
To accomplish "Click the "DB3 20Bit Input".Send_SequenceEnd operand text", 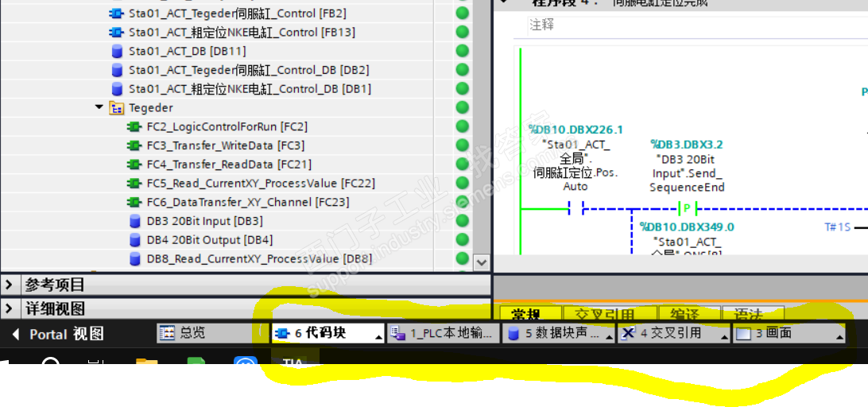I will [687, 173].
